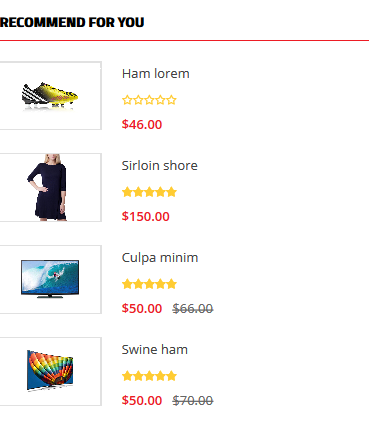Click the Recommend For You heading
Screen dimensions: 370x440
pos(72,22)
